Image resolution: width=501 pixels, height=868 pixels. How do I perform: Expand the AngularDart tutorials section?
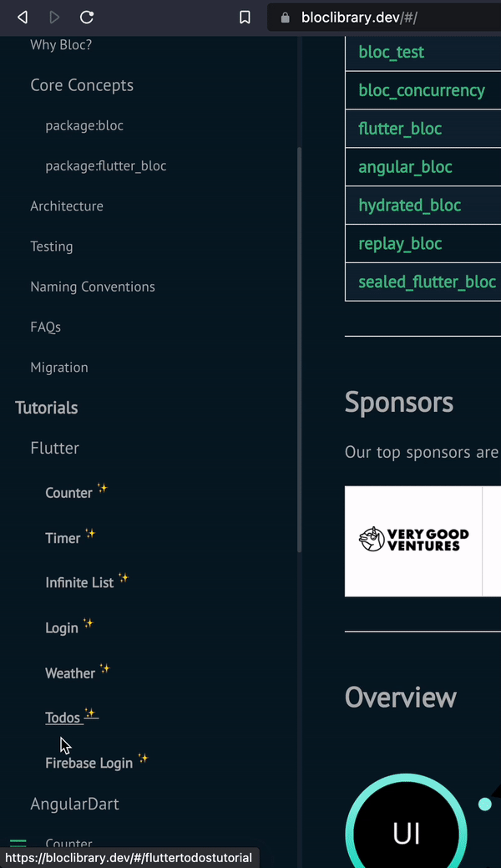pyautogui.click(x=74, y=804)
